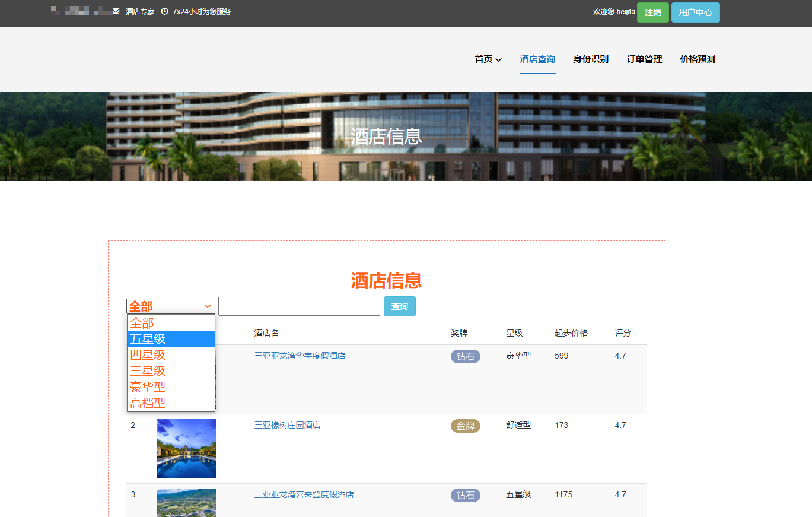Select the 四星级 option
The width and height of the screenshot is (812, 517).
coord(171,355)
